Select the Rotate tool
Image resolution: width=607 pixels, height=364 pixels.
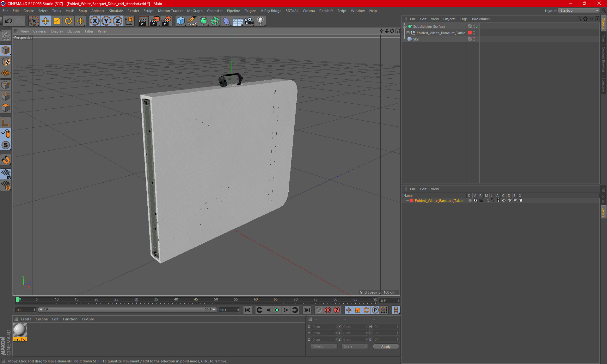pos(68,21)
